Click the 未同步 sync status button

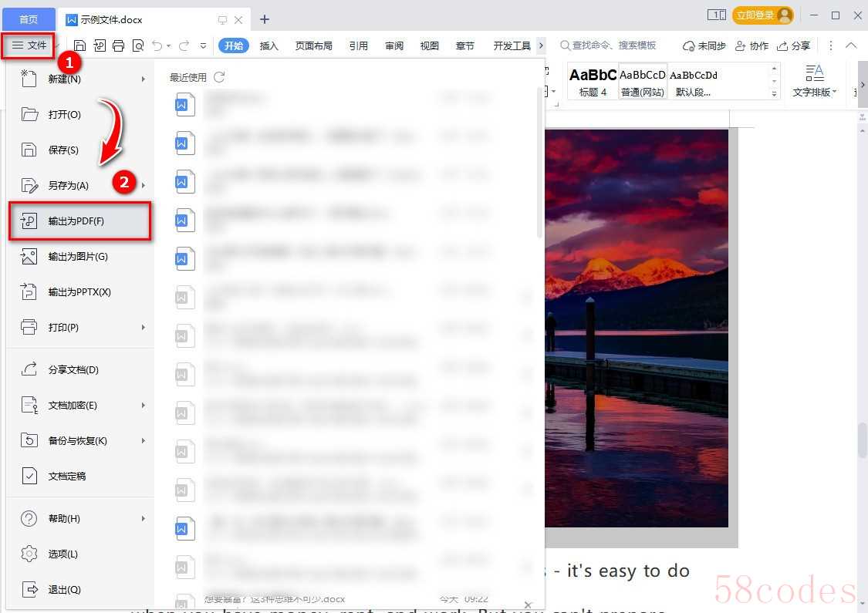704,46
